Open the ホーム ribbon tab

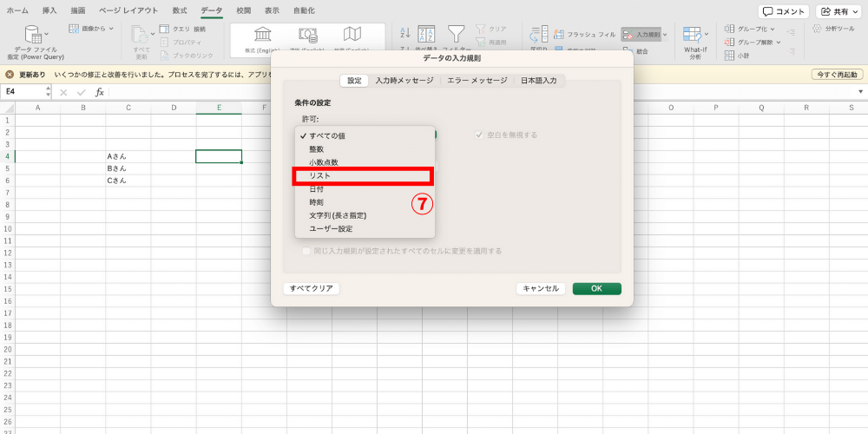pyautogui.click(x=17, y=10)
